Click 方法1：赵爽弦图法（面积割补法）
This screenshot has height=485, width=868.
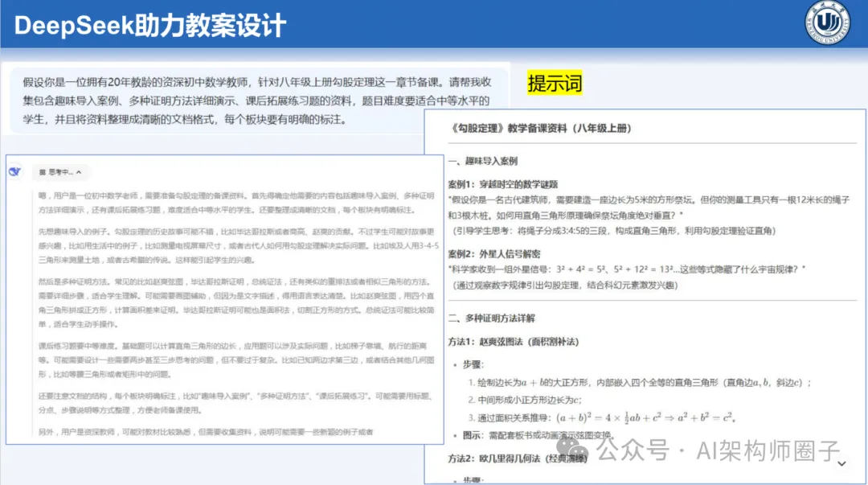513,342
